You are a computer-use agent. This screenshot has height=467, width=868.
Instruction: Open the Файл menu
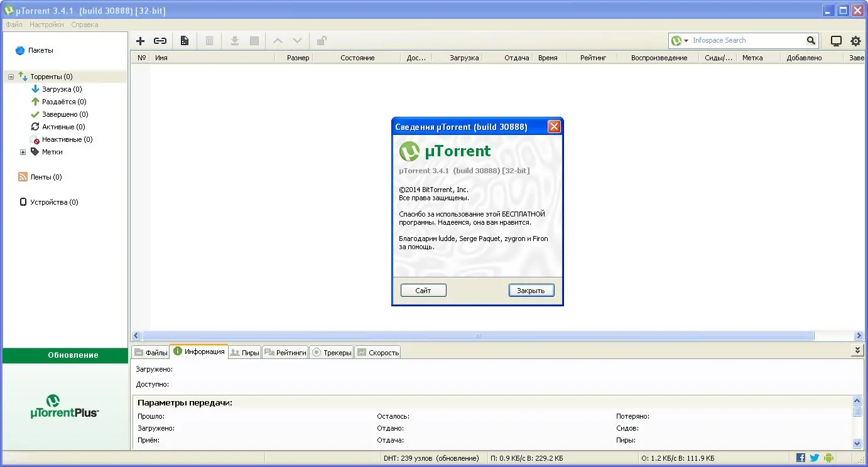click(14, 25)
